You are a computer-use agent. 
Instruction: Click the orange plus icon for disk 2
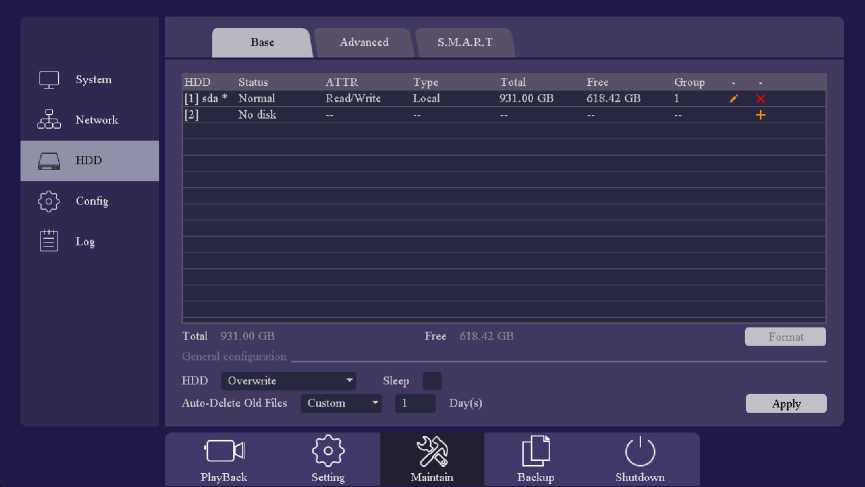coord(760,115)
